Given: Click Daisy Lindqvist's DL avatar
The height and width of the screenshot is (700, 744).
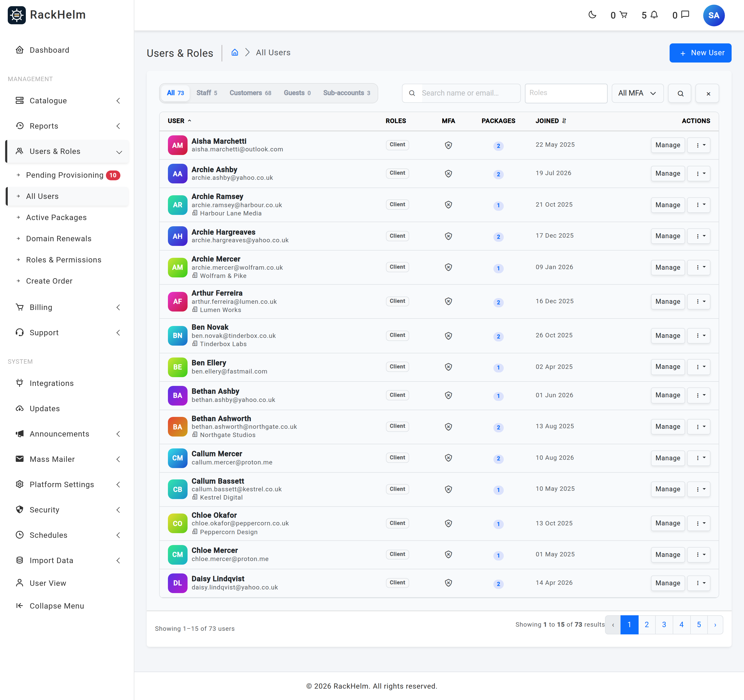Looking at the screenshot, I should (x=177, y=583).
